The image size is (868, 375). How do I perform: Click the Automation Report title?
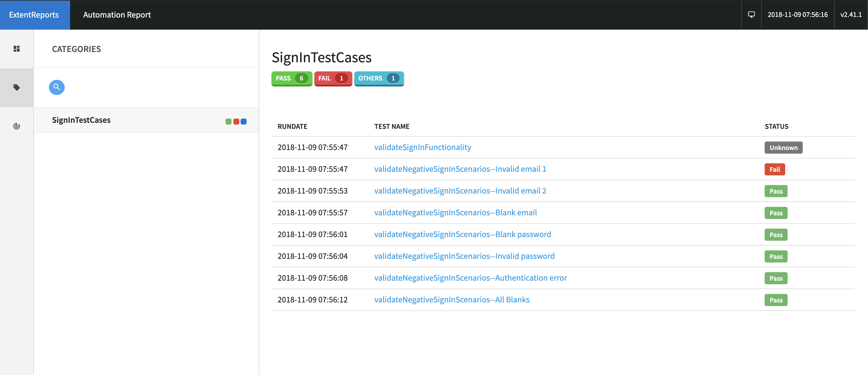[117, 15]
